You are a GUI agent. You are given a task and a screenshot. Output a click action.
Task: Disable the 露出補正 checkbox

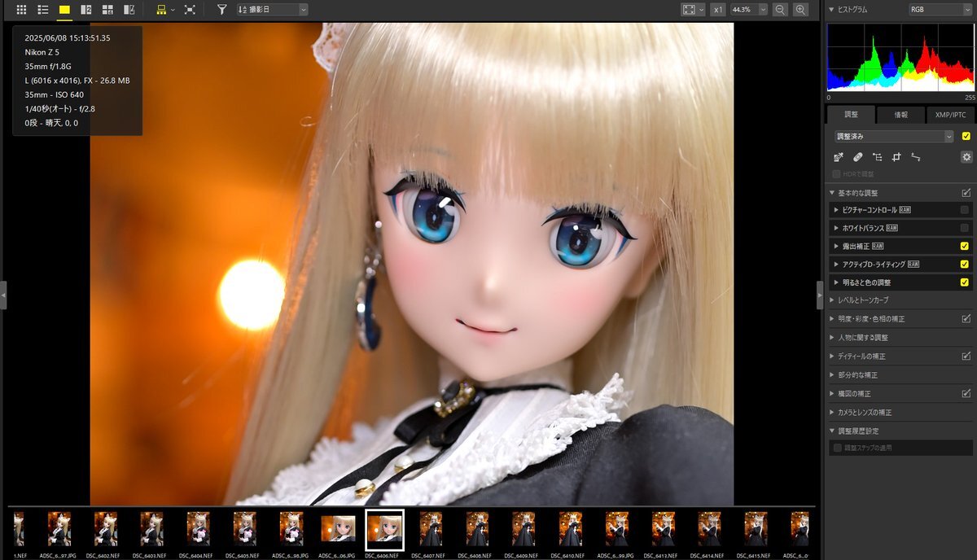[x=965, y=246]
